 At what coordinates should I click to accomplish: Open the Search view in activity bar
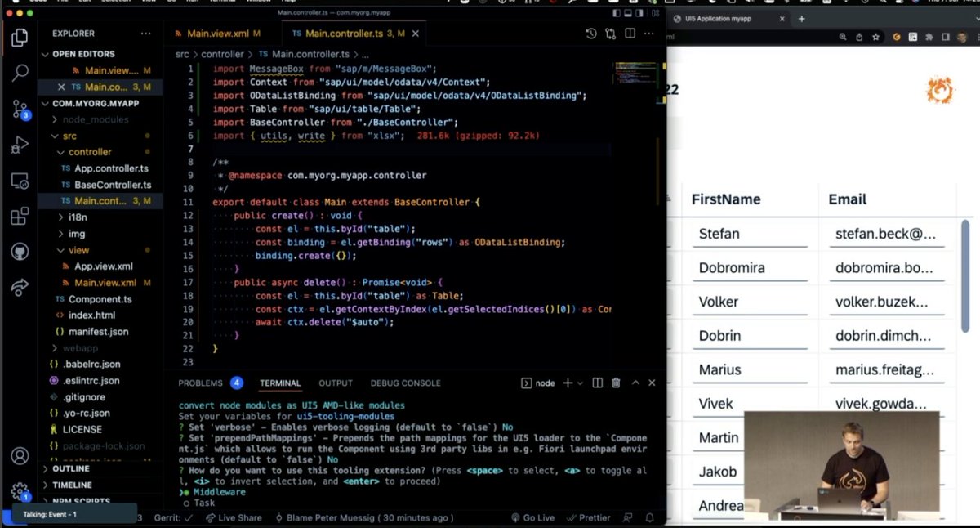click(x=20, y=73)
